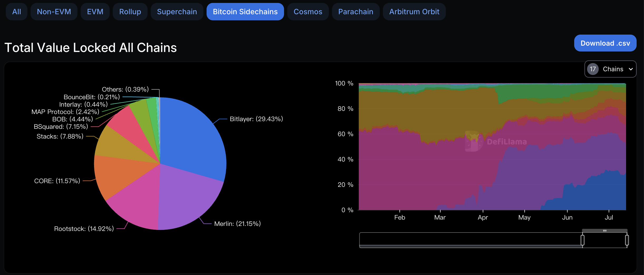Click the grip bar above the range slider
The image size is (644, 275).
[x=604, y=231]
